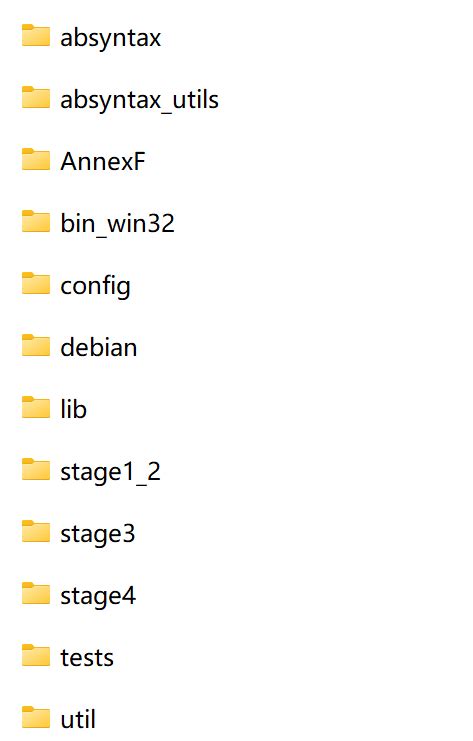Viewport: 473px width, 741px height.
Task: Choose the AnnexF folder name
Action: 103,162
